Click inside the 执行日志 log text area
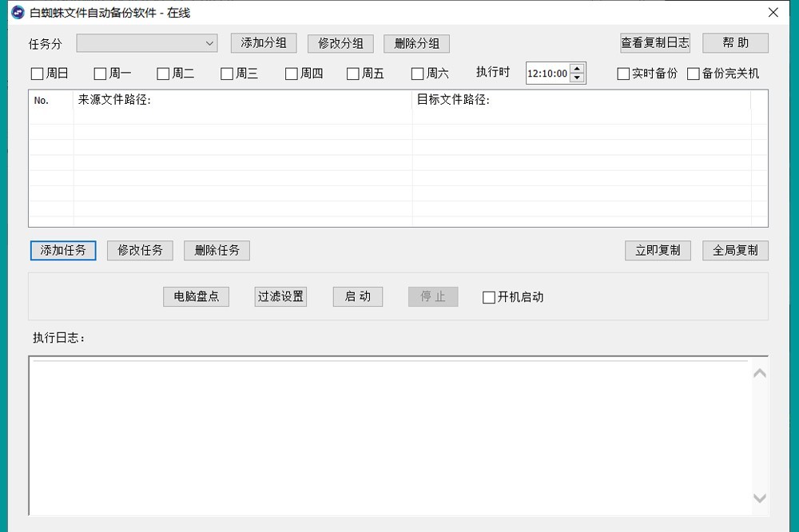This screenshot has width=799, height=532. pyautogui.click(x=390, y=436)
